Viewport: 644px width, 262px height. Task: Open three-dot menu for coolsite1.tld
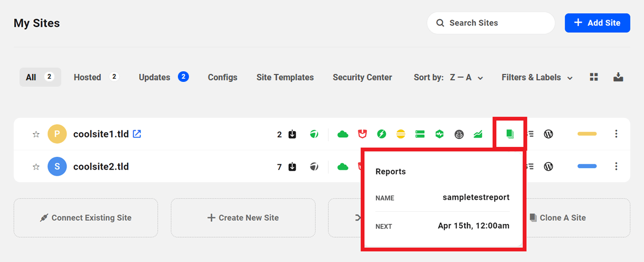pos(616,134)
